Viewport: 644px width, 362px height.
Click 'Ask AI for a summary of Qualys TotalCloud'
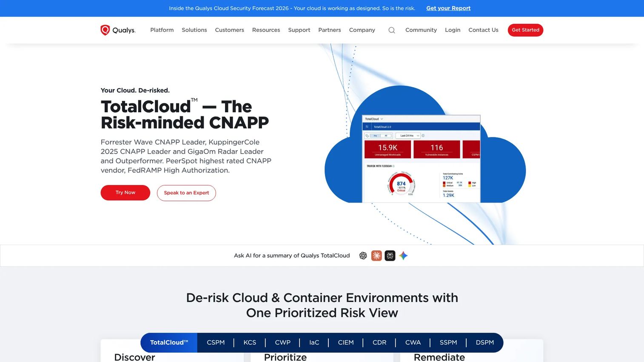click(x=292, y=256)
